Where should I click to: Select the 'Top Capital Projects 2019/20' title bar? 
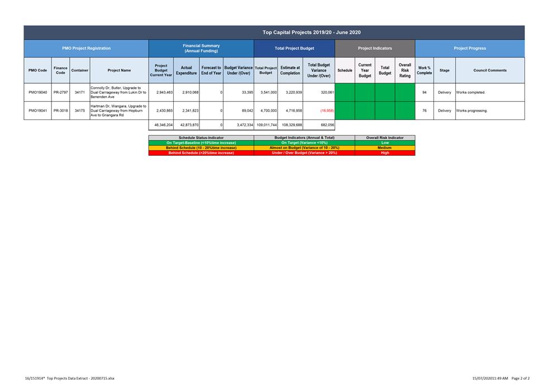[312, 32]
